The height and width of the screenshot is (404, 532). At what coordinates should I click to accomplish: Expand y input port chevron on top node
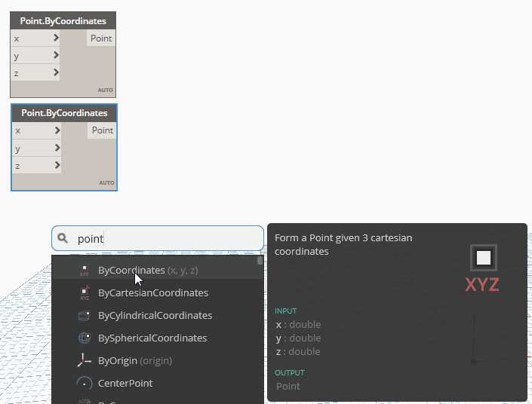click(x=56, y=55)
